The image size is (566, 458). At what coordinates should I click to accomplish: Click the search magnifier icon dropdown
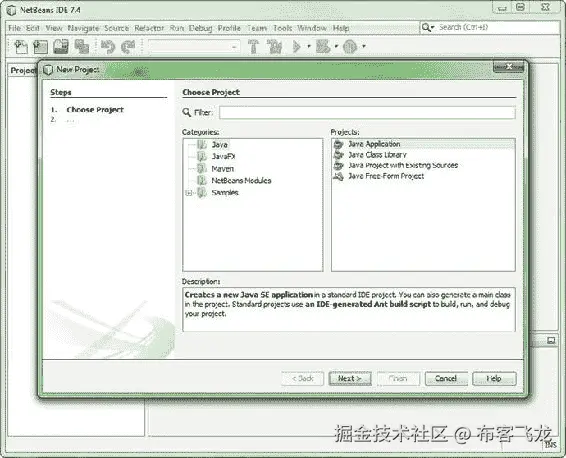click(x=428, y=27)
